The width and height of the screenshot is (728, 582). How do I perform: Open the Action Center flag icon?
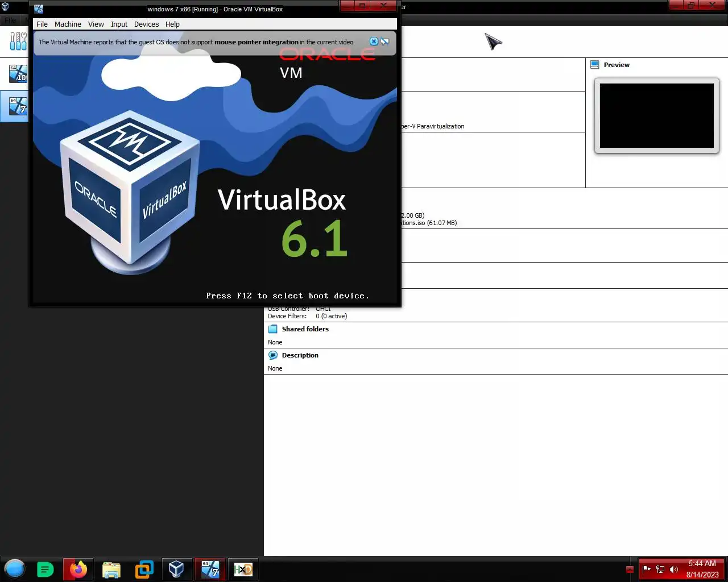pyautogui.click(x=646, y=569)
